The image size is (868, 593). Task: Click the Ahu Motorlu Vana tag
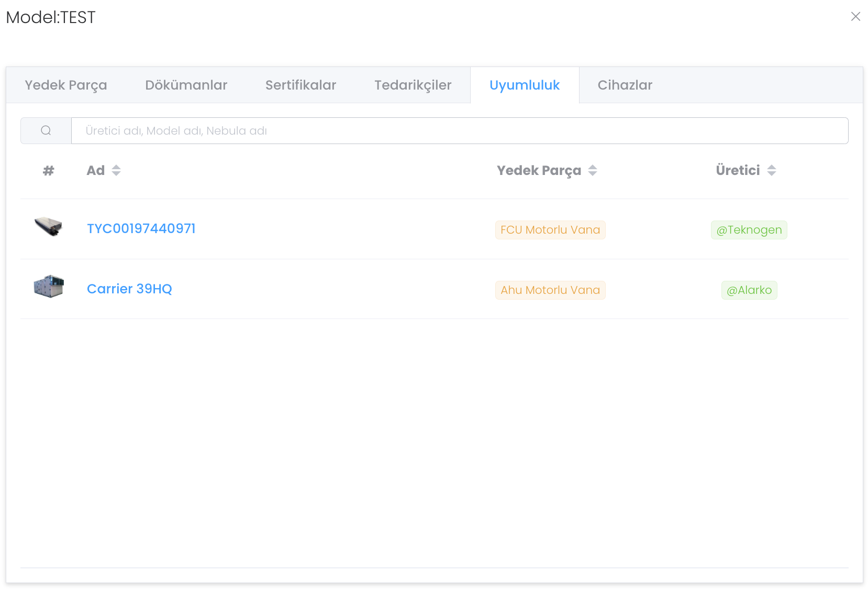click(x=550, y=290)
